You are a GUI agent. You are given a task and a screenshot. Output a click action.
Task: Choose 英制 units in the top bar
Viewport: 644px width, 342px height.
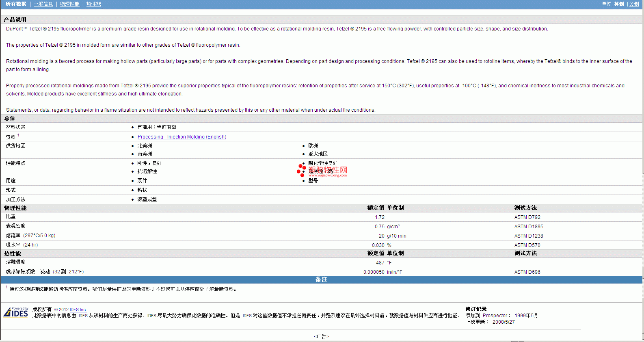tap(619, 4)
